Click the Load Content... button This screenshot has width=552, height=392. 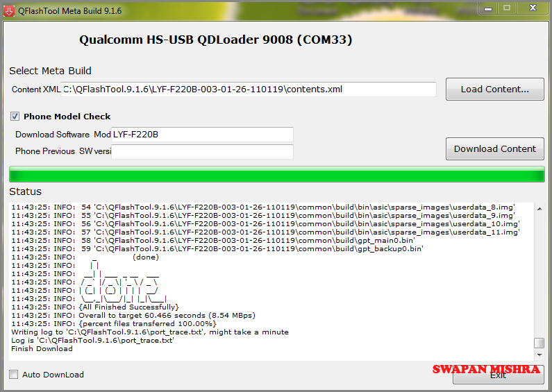click(x=494, y=90)
